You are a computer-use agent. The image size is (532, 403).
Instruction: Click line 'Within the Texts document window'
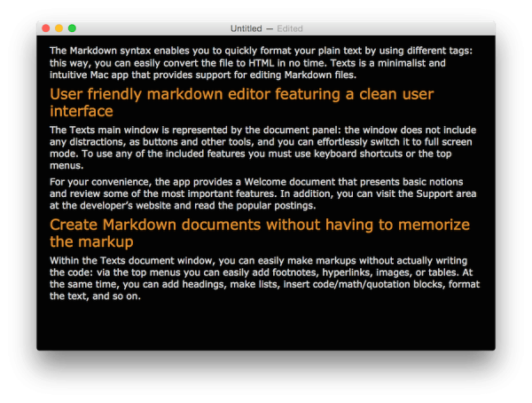pyautogui.click(x=259, y=261)
